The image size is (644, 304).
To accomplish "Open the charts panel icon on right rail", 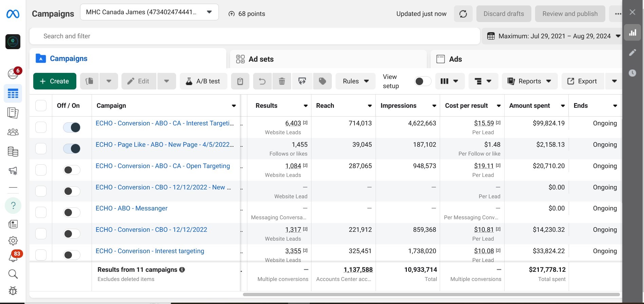I will [633, 33].
